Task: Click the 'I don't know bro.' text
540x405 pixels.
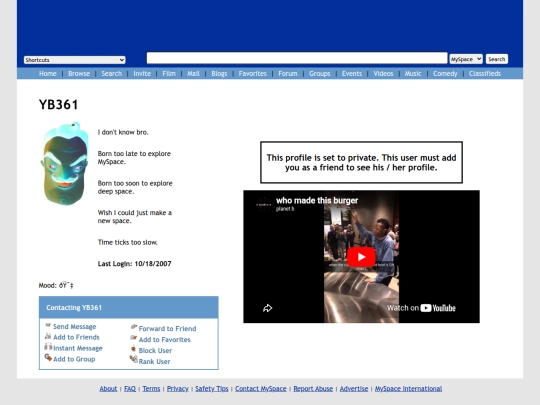Action: 123,132
